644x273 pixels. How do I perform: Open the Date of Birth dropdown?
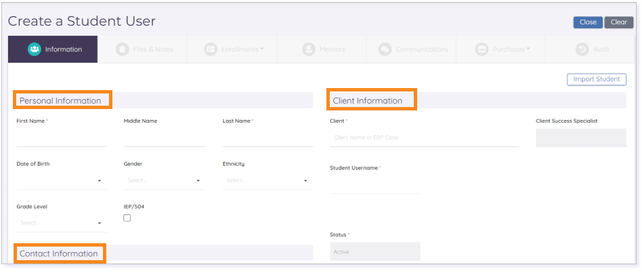(x=62, y=180)
